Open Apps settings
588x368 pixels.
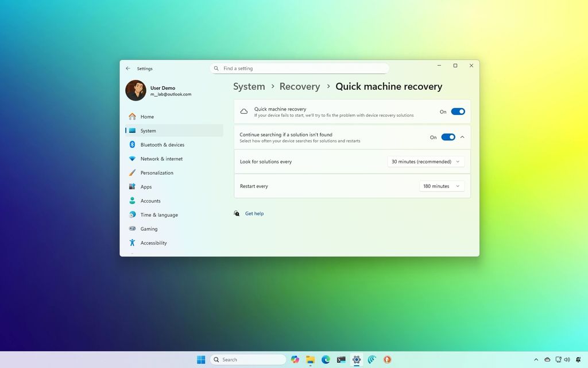point(146,186)
